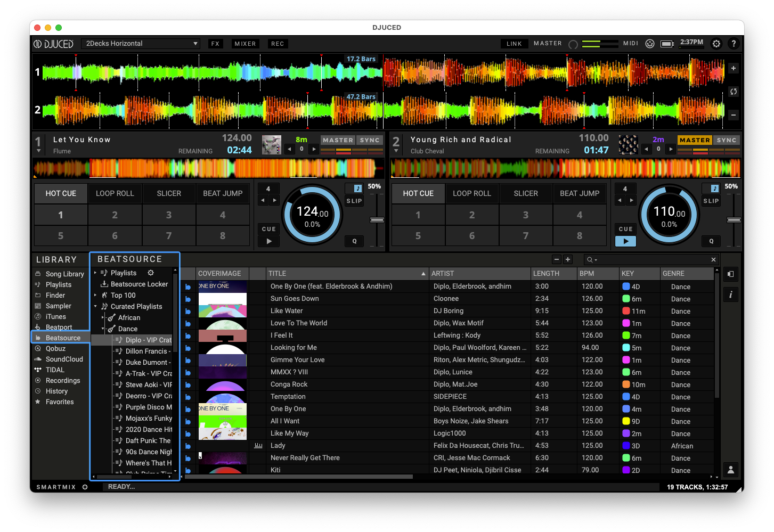Open SmartMix settings gear
The width and height of the screenshot is (774, 532).
[x=85, y=487]
